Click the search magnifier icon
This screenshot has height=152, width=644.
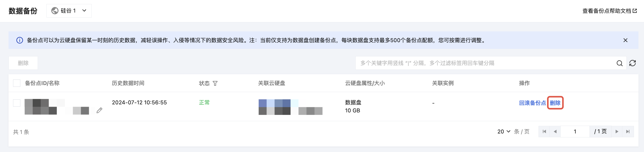[619, 63]
